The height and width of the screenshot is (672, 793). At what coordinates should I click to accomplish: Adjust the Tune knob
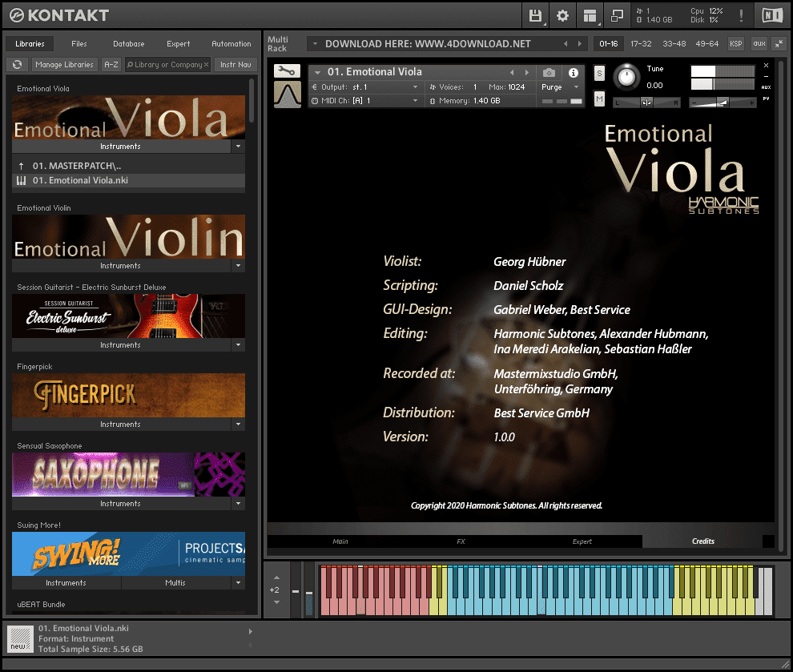(626, 77)
